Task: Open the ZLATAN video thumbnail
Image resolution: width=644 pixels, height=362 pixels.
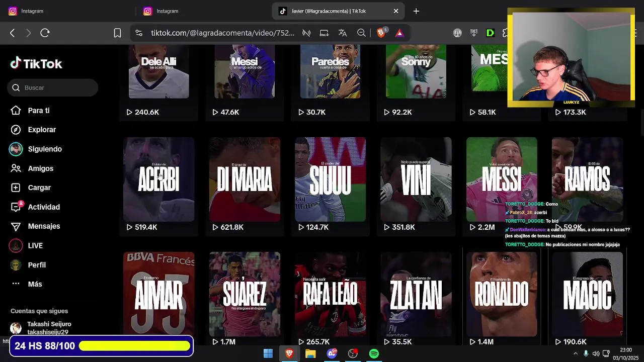Action: tap(416, 294)
